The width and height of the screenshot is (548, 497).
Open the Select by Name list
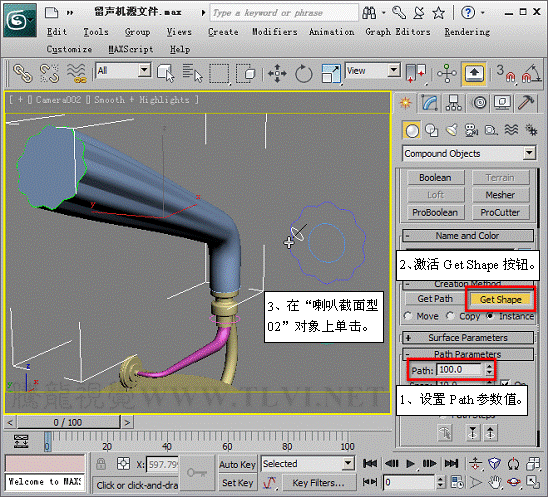point(192,73)
